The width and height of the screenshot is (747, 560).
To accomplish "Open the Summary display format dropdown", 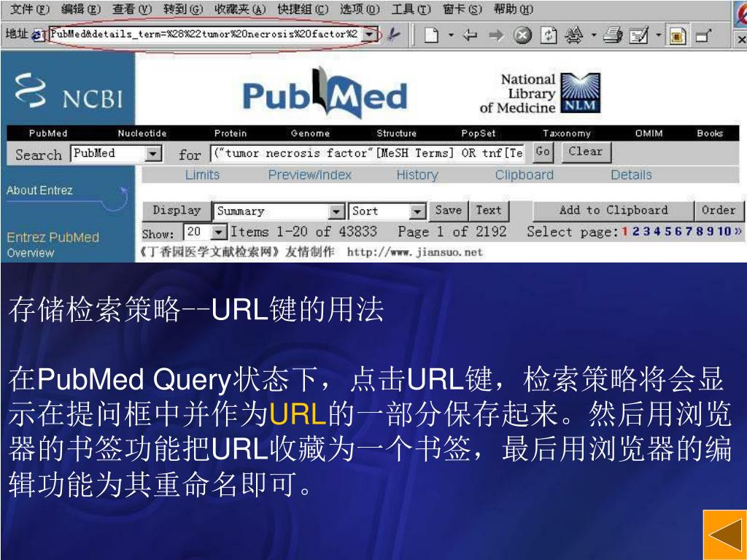I will 279,211.
